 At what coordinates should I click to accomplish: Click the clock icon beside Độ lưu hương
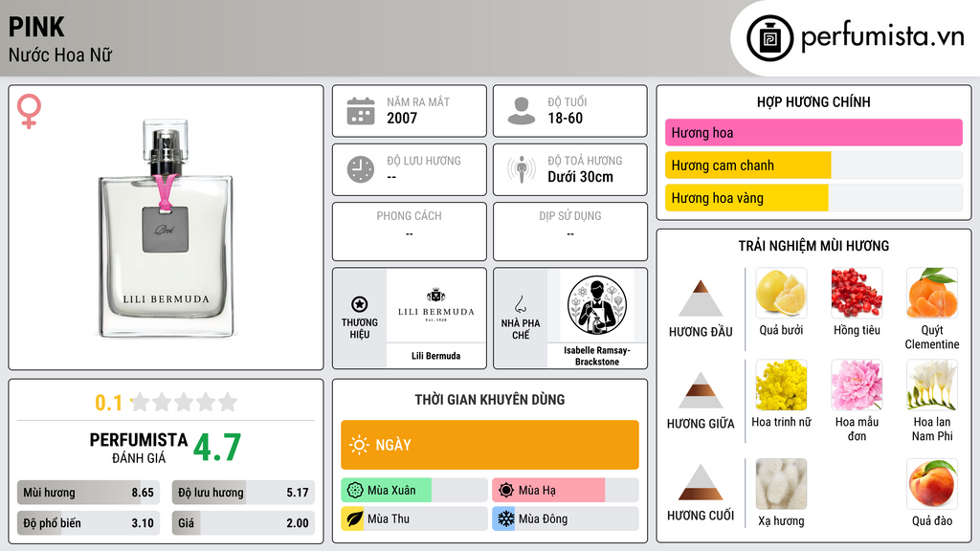coord(361,169)
